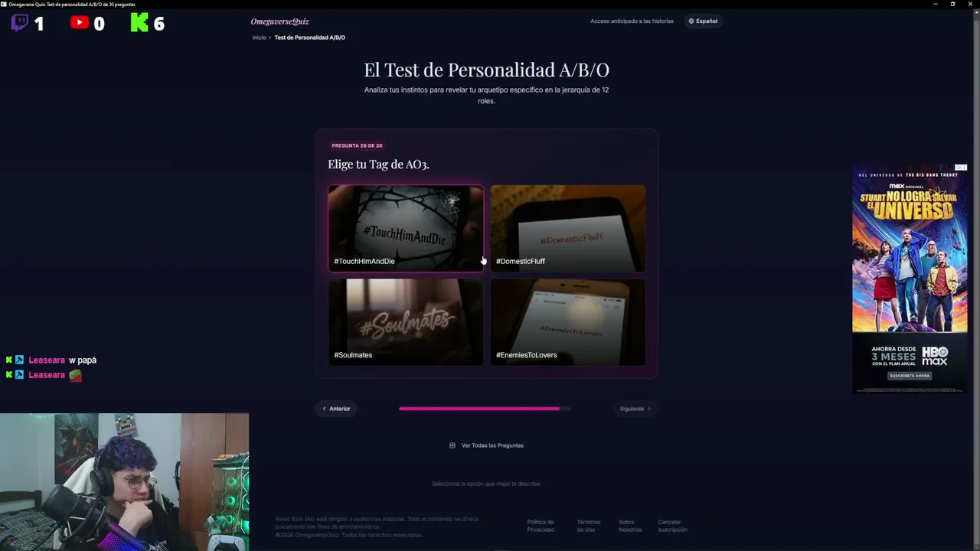Open Ver Todas las Preguntas
The image size is (980, 551).
[487, 445]
